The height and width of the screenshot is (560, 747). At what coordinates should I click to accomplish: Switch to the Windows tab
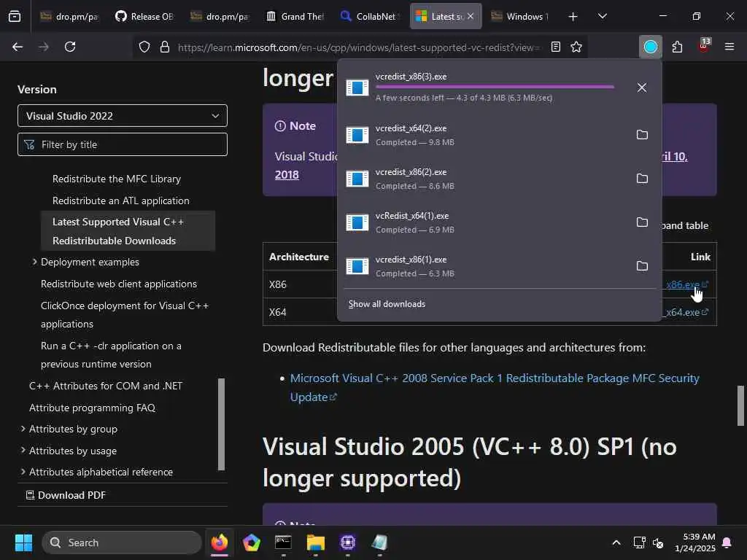tap(521, 17)
